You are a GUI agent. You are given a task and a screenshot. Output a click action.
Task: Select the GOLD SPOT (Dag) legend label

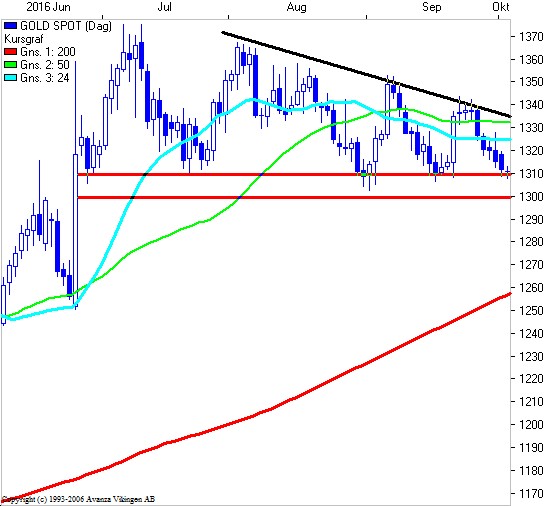click(x=66, y=26)
